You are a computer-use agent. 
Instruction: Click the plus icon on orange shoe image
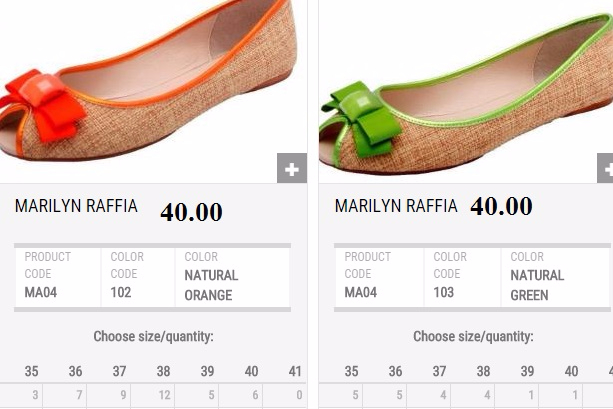pos(292,168)
